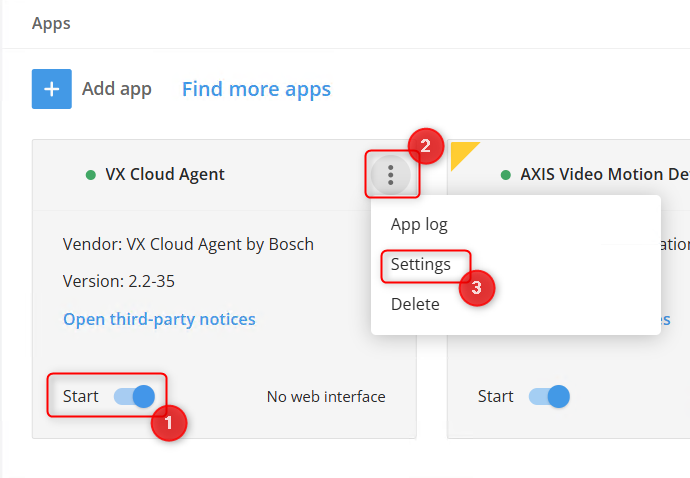Choose App log from the context menu
The height and width of the screenshot is (478, 690).
(419, 224)
